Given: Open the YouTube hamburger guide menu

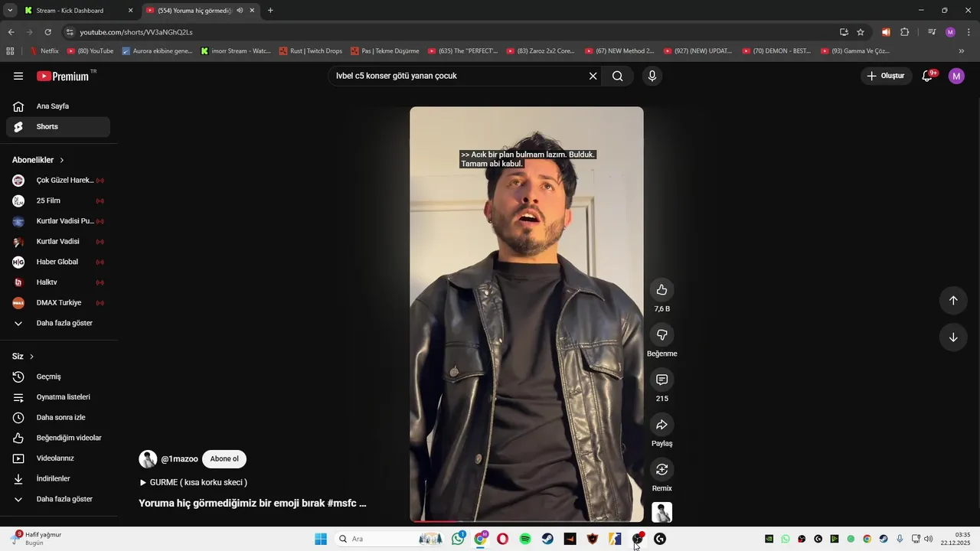Looking at the screenshot, I should tap(18, 76).
